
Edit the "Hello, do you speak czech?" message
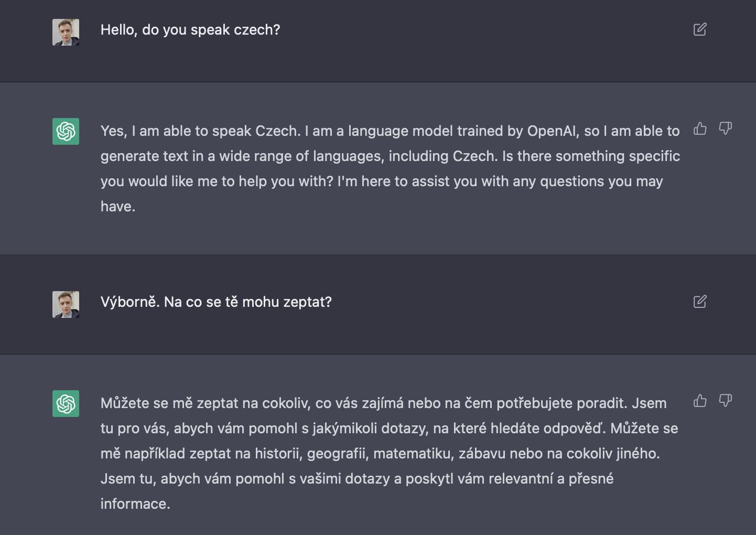click(x=700, y=29)
